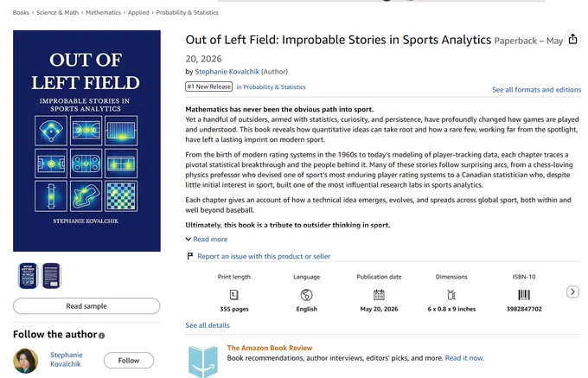Open See all formats and editions
588x378 pixels.
pyautogui.click(x=536, y=90)
